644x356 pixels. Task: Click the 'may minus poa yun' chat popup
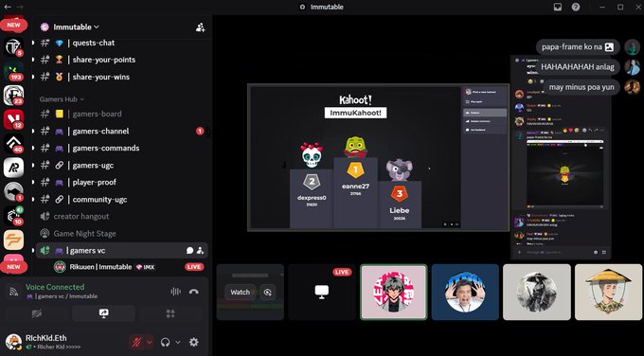click(x=581, y=87)
